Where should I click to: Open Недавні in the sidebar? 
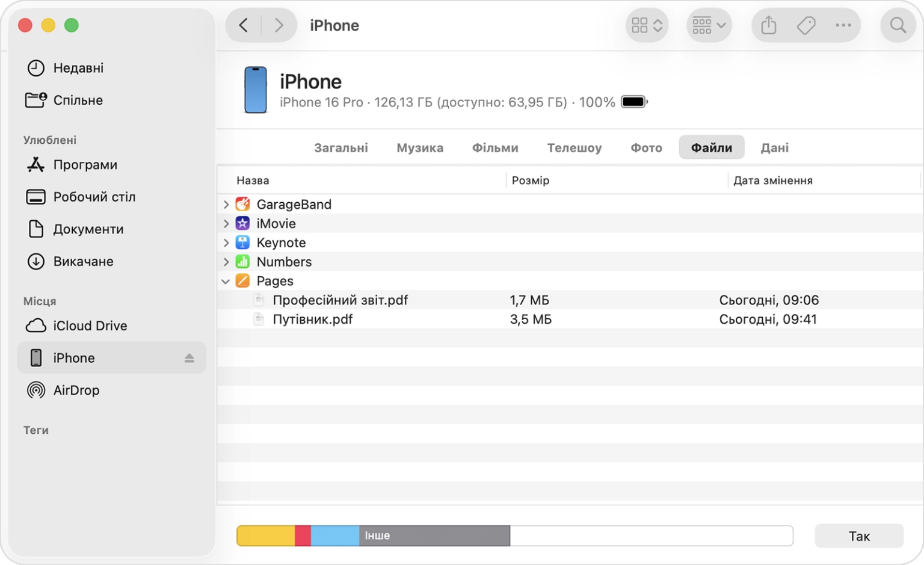pos(112,68)
